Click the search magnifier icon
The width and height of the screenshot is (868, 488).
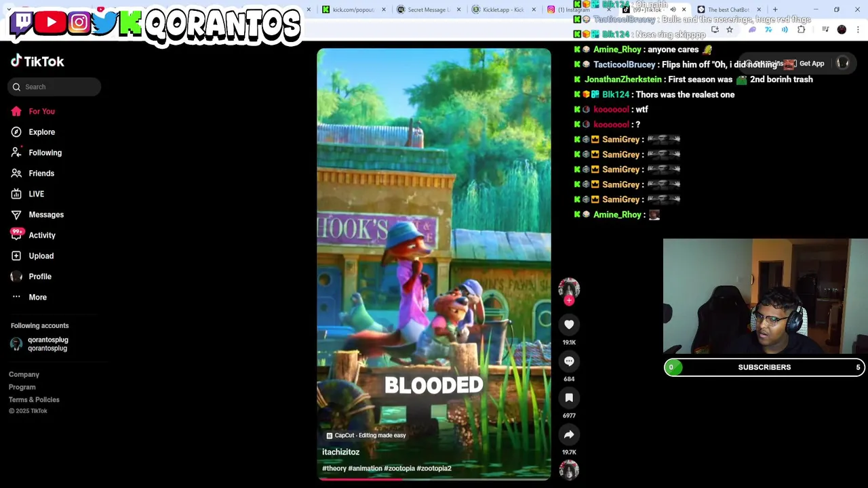tap(16, 87)
